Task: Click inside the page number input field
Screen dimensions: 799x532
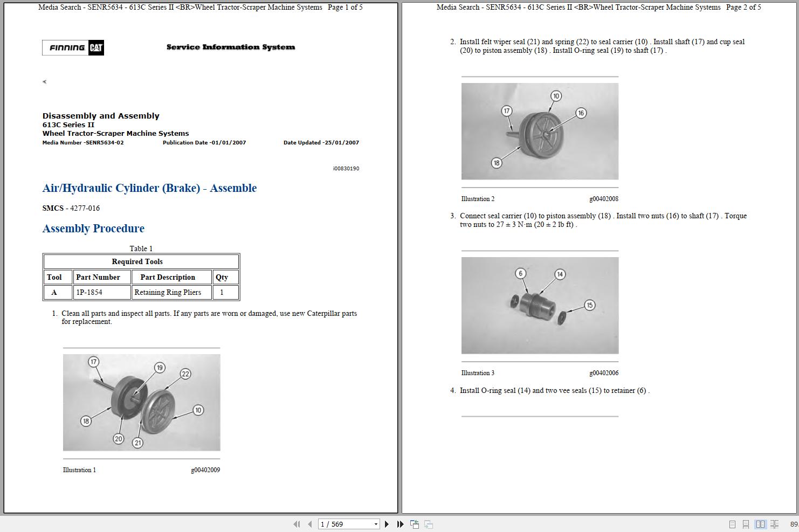Action: [x=340, y=523]
